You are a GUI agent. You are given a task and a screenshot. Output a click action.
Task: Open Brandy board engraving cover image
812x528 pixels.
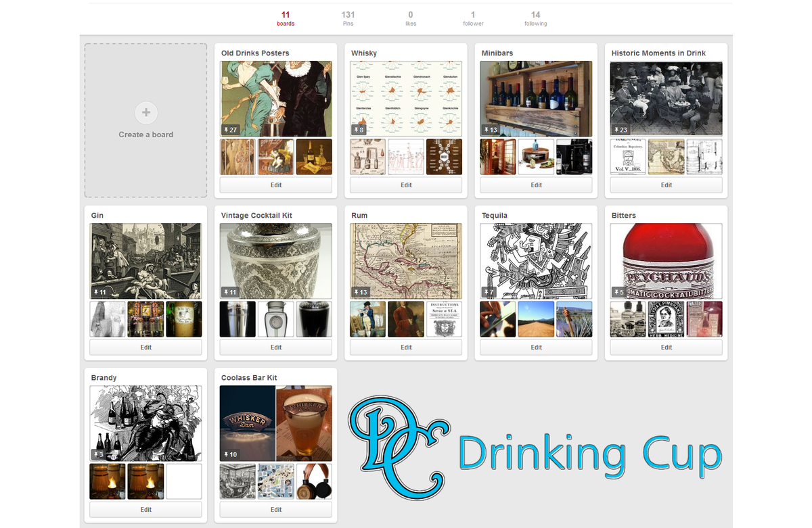pos(146,423)
